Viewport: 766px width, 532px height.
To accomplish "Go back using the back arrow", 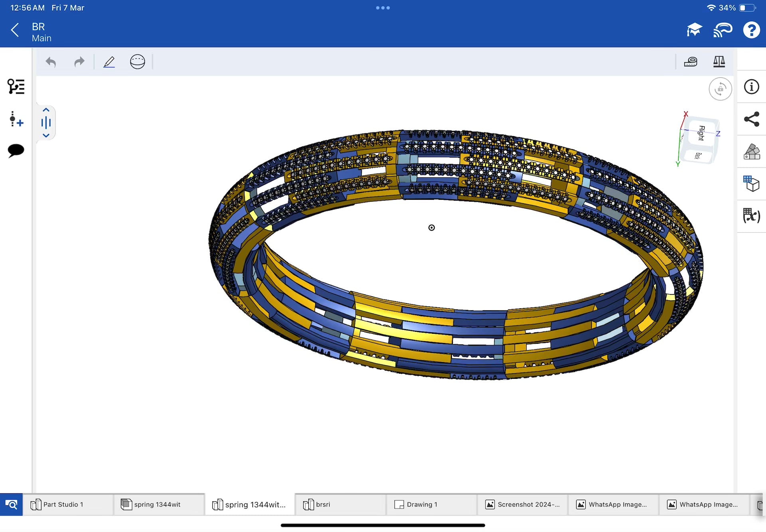I will pos(15,30).
